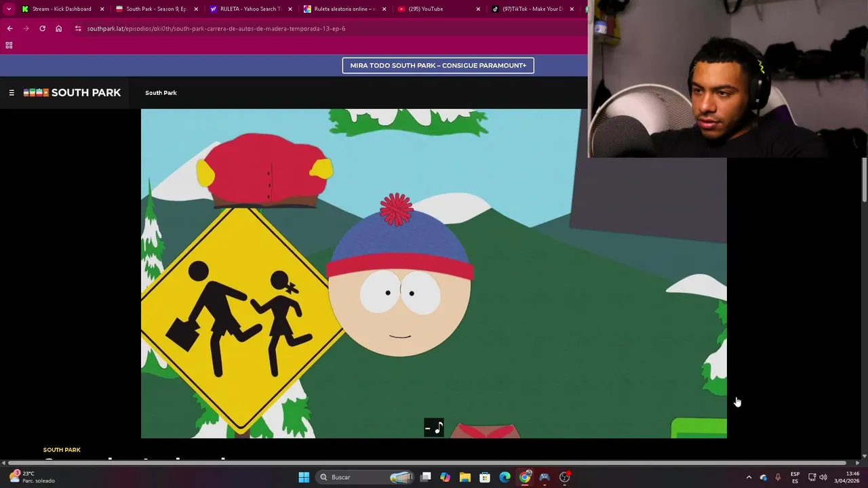The image size is (868, 488).
Task: Close the Stream - Kick Dashboard tab
Action: point(102,9)
